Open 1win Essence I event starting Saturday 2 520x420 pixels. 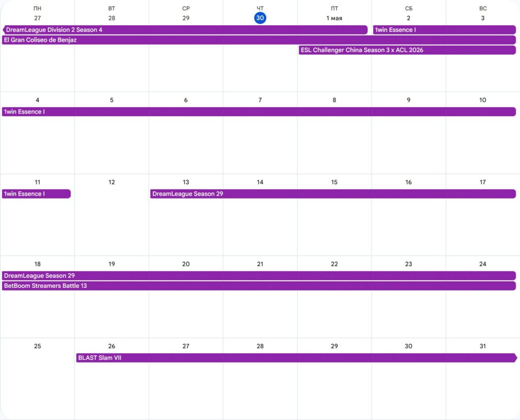click(x=444, y=30)
